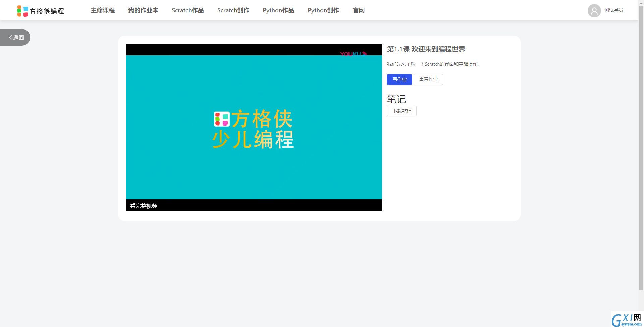Click the 写作业 button
This screenshot has height=327, width=644.
point(399,79)
